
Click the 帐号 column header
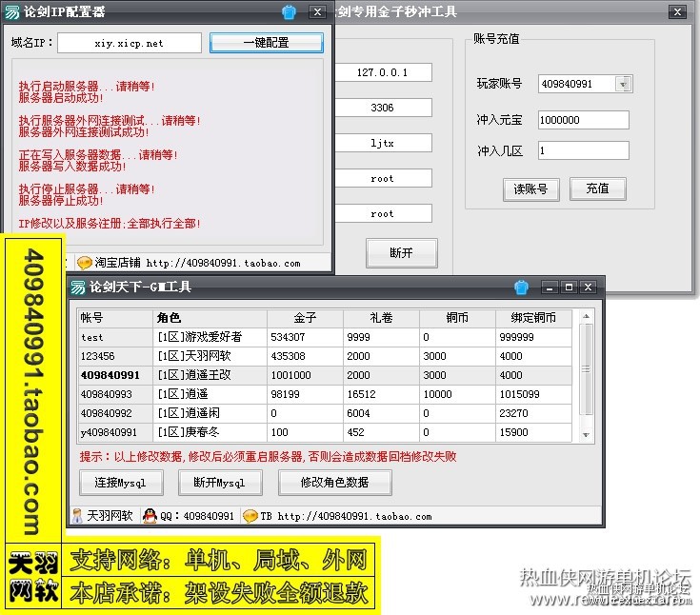(115, 318)
